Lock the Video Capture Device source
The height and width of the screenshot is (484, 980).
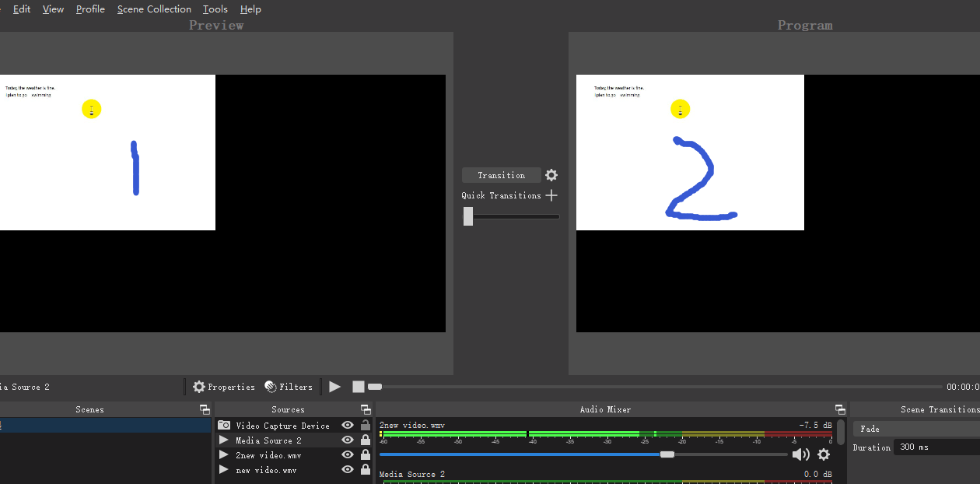coord(365,425)
